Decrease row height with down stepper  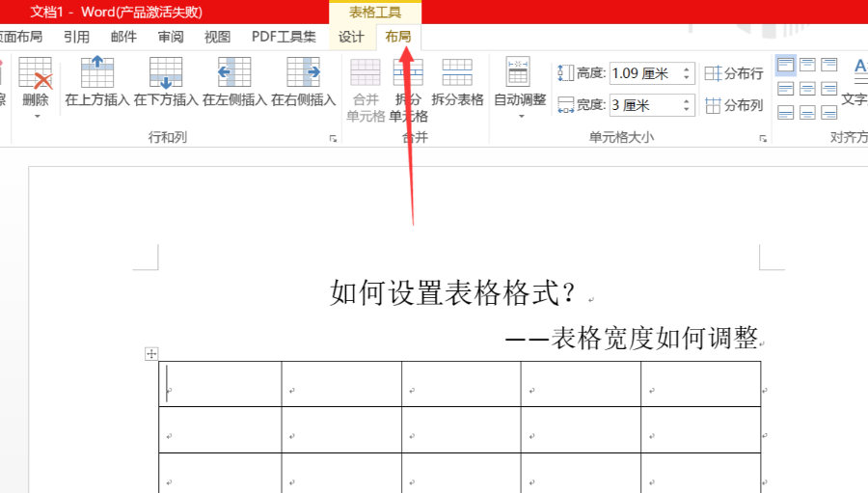click(x=687, y=78)
